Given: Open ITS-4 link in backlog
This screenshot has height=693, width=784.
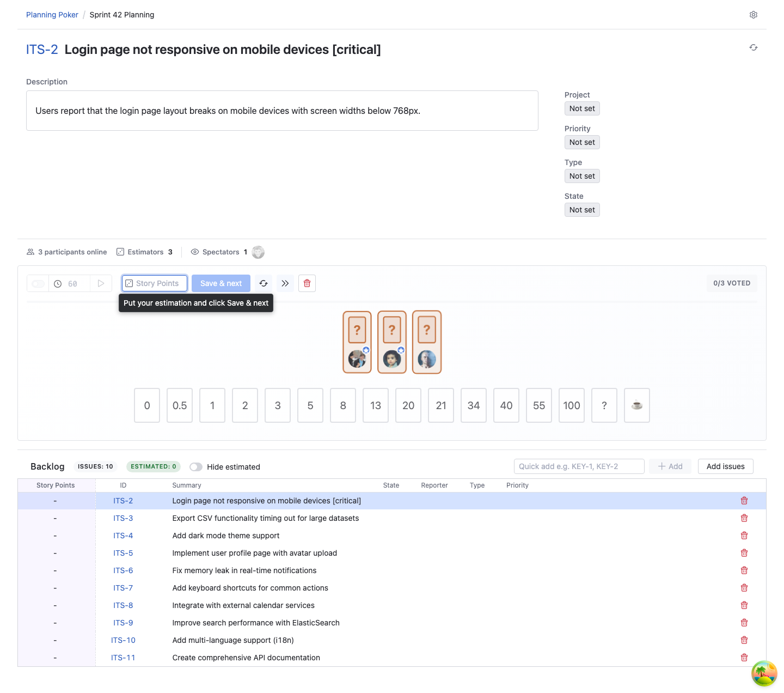Looking at the screenshot, I should (x=123, y=536).
